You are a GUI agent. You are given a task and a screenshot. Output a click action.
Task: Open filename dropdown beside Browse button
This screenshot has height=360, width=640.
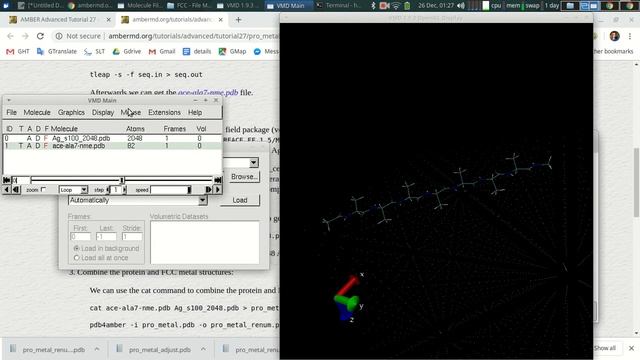pyautogui.click(x=253, y=163)
